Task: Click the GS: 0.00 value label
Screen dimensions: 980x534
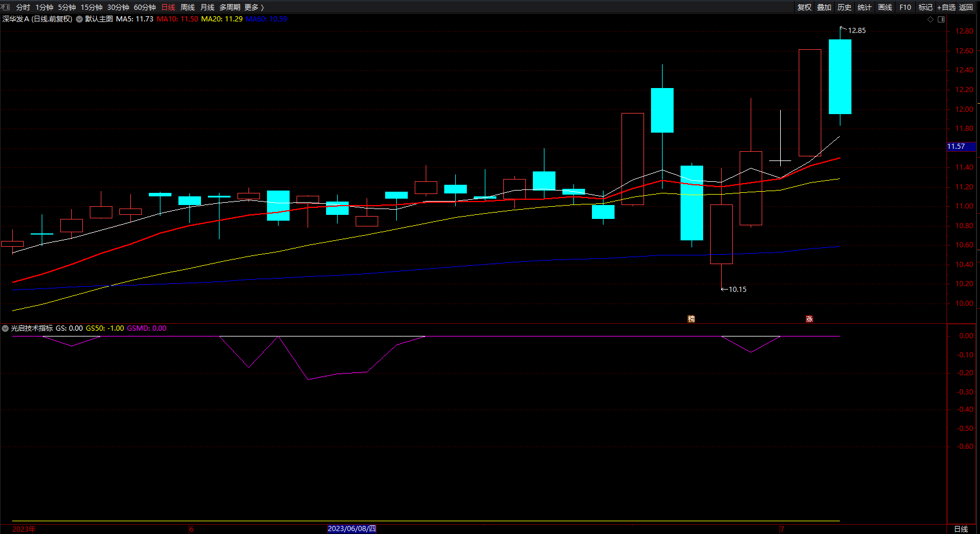Action: click(70, 328)
